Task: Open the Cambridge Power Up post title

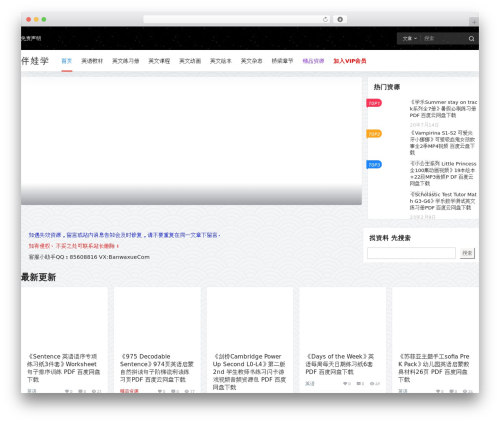Action: (x=249, y=372)
